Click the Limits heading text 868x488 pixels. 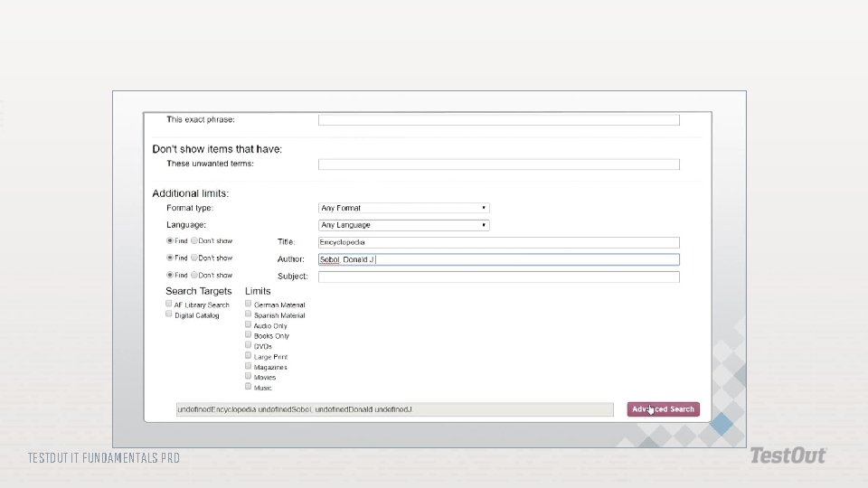(x=258, y=291)
